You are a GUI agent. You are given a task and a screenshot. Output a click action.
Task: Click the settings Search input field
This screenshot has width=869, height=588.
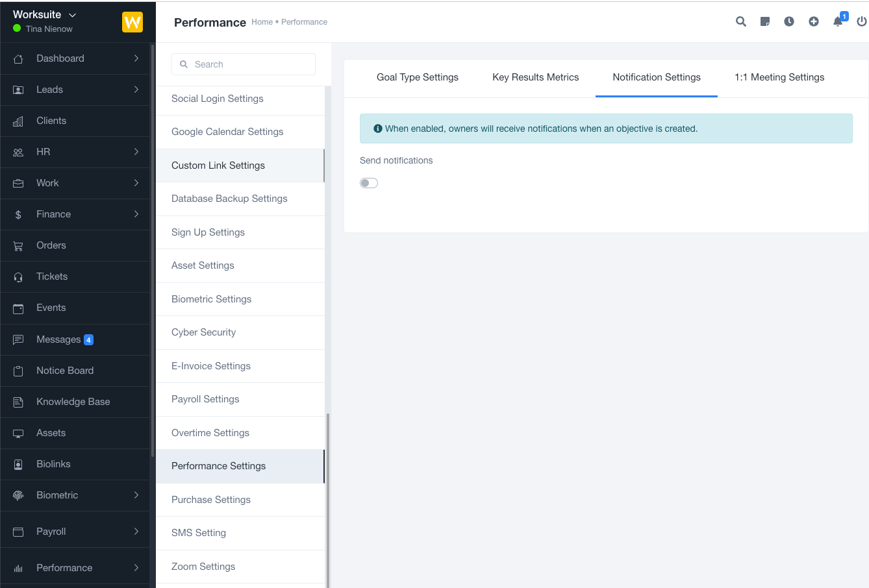coord(244,64)
